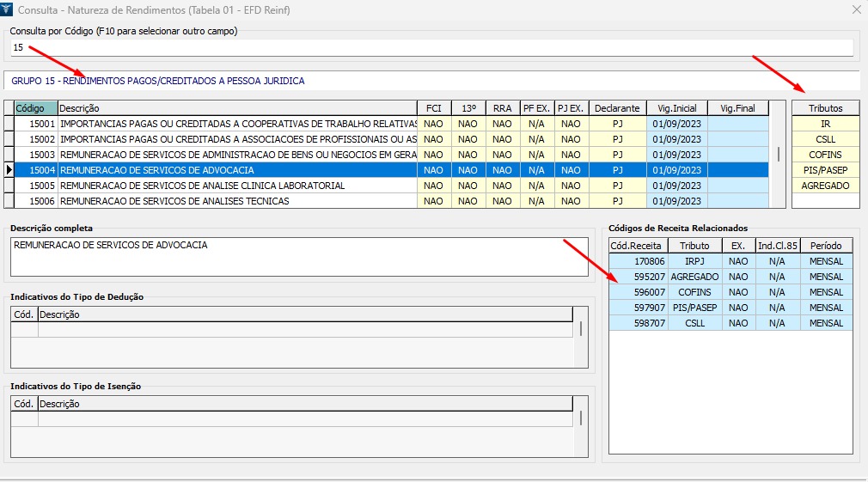Click the Tributos column header

click(825, 108)
